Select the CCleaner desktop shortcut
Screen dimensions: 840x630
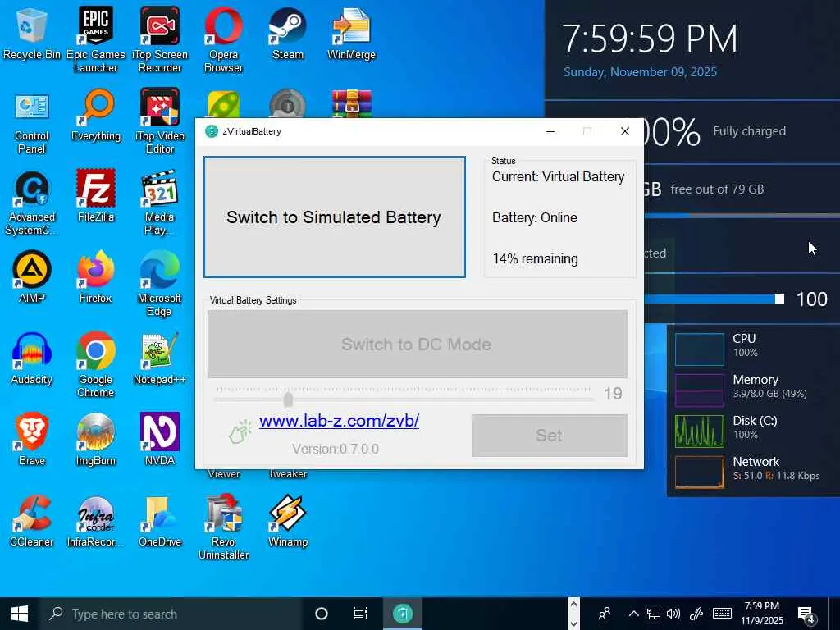[x=32, y=521]
